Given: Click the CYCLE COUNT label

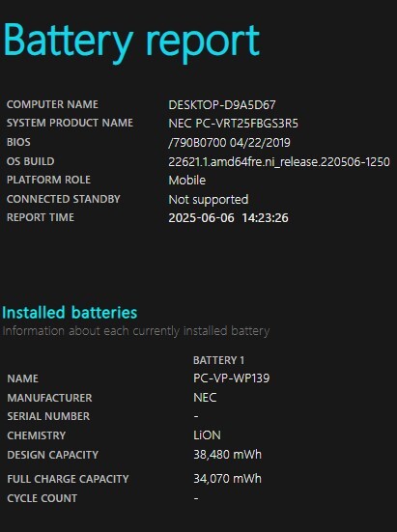Looking at the screenshot, I should pyautogui.click(x=43, y=498).
